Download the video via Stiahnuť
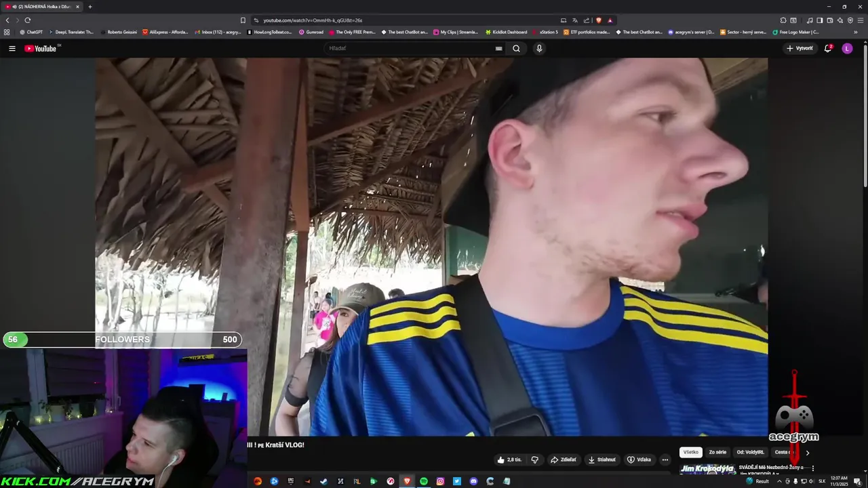Screen dimensions: 868x488 (602, 460)
